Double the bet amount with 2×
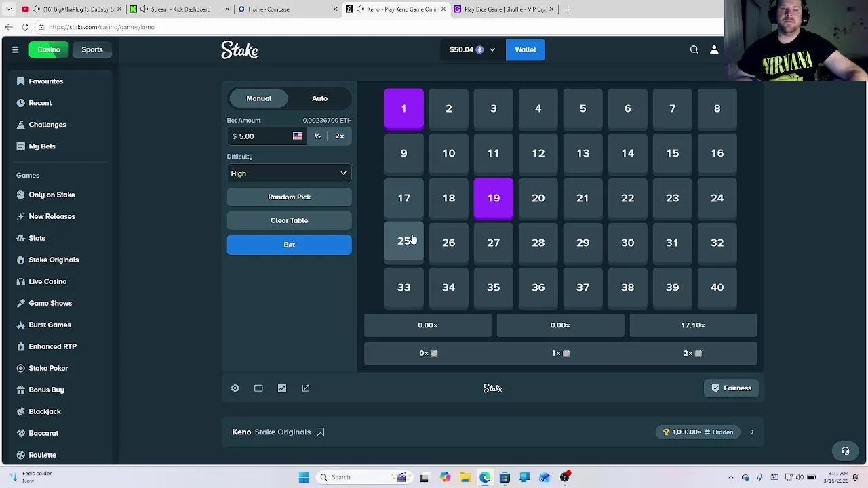Image resolution: width=868 pixels, height=488 pixels. [x=340, y=136]
